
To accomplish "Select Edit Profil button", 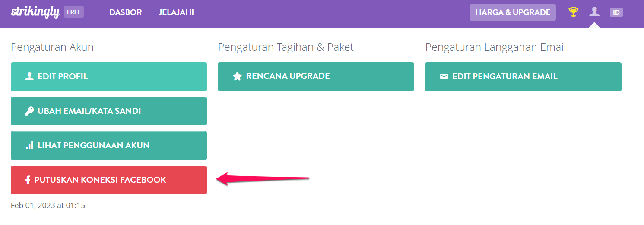I will [x=109, y=77].
